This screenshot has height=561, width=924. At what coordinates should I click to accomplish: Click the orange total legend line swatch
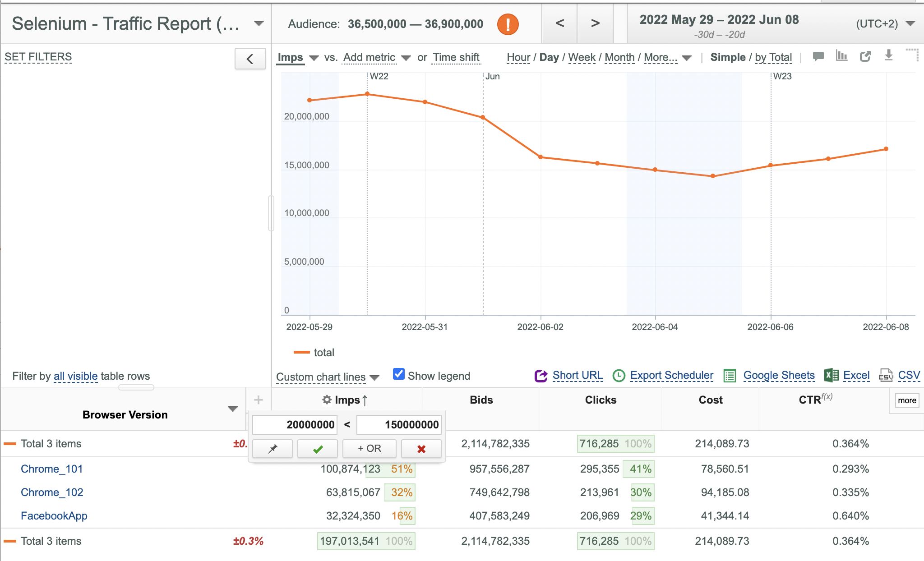[x=301, y=352]
